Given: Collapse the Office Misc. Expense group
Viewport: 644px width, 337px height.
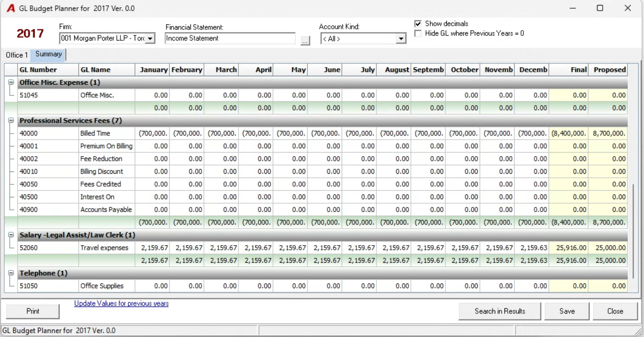Looking at the screenshot, I should (x=11, y=82).
